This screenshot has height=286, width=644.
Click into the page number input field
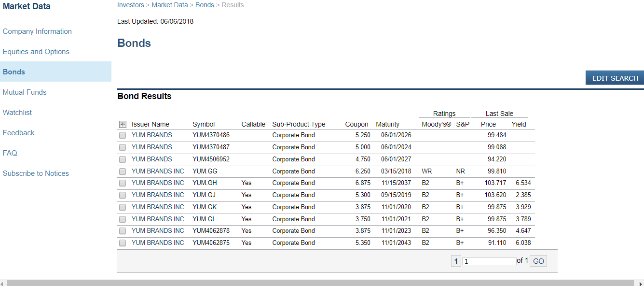pyautogui.click(x=489, y=261)
